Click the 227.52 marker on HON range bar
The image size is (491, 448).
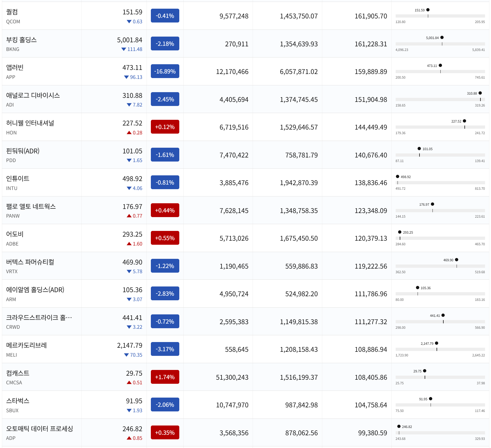[464, 121]
